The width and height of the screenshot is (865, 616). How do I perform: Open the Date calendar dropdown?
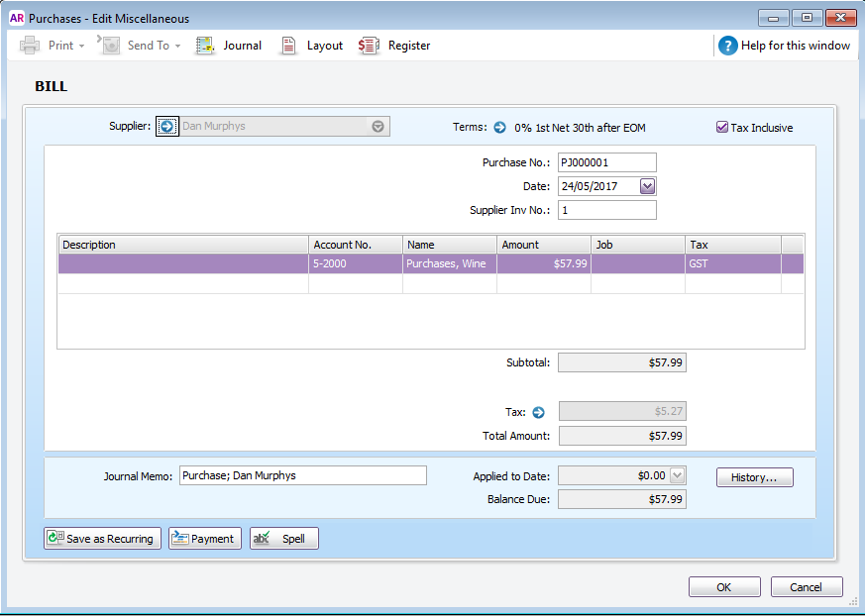[x=647, y=186]
